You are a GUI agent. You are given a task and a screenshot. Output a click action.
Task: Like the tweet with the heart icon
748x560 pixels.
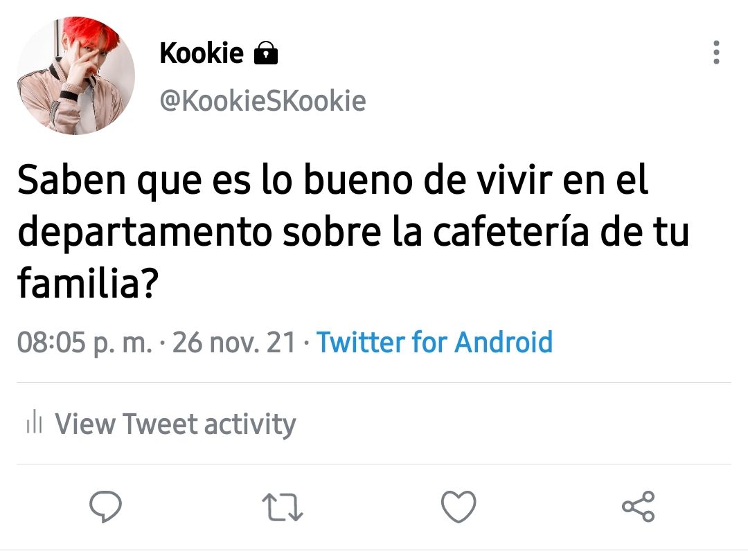click(x=458, y=507)
